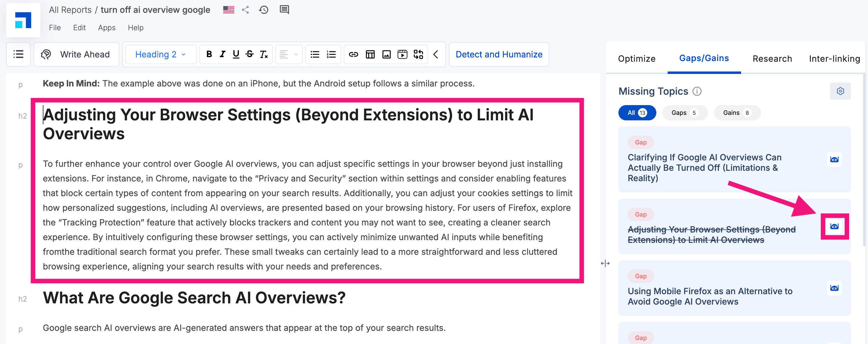
Task: Switch to the Gaps/Gains tab
Action: click(x=704, y=58)
